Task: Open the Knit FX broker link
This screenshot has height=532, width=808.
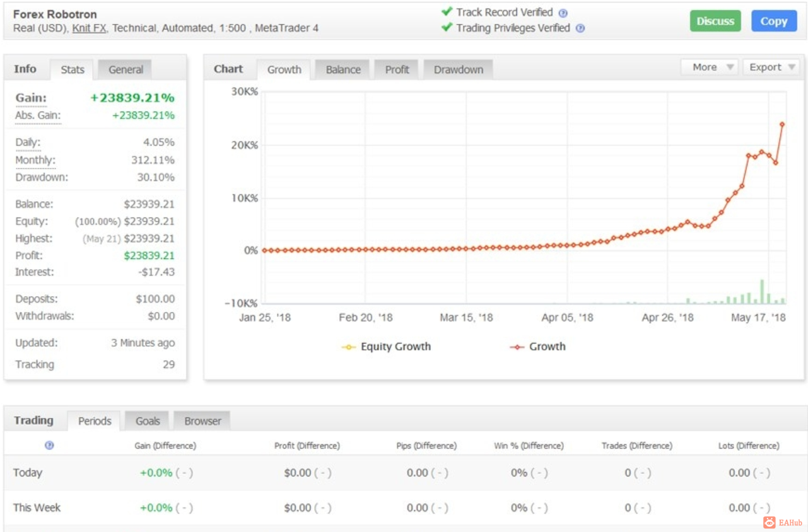Action: coord(90,28)
